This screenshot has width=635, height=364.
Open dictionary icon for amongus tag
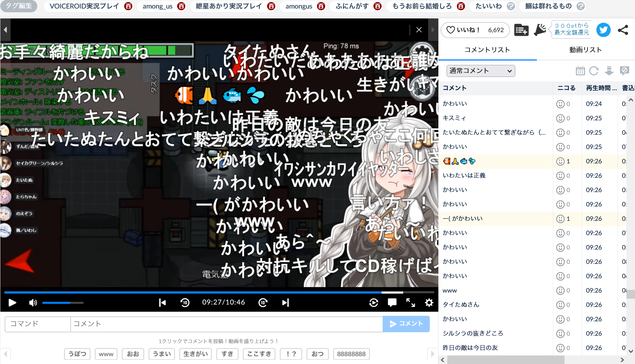[321, 6]
